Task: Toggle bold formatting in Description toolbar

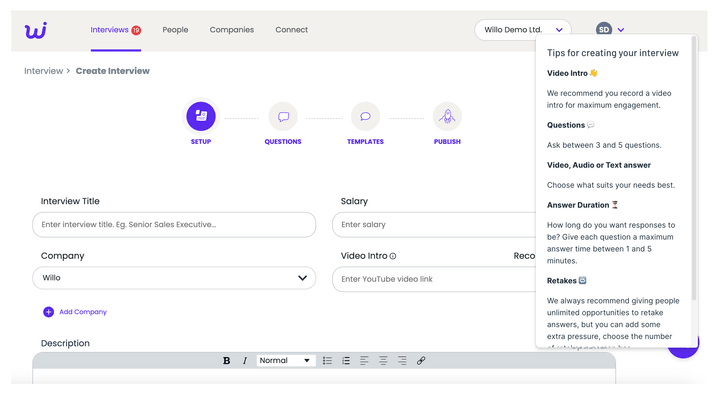Action: click(x=226, y=361)
